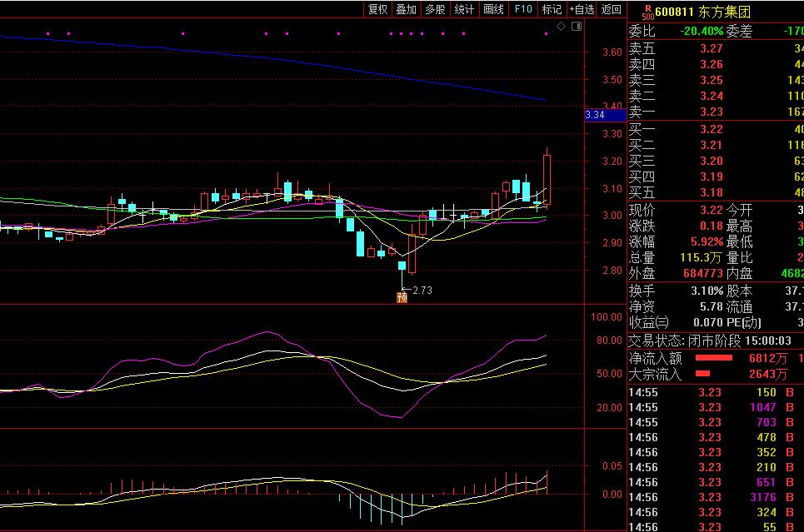Click the 返回 back button
804x532 pixels.
tap(612, 9)
